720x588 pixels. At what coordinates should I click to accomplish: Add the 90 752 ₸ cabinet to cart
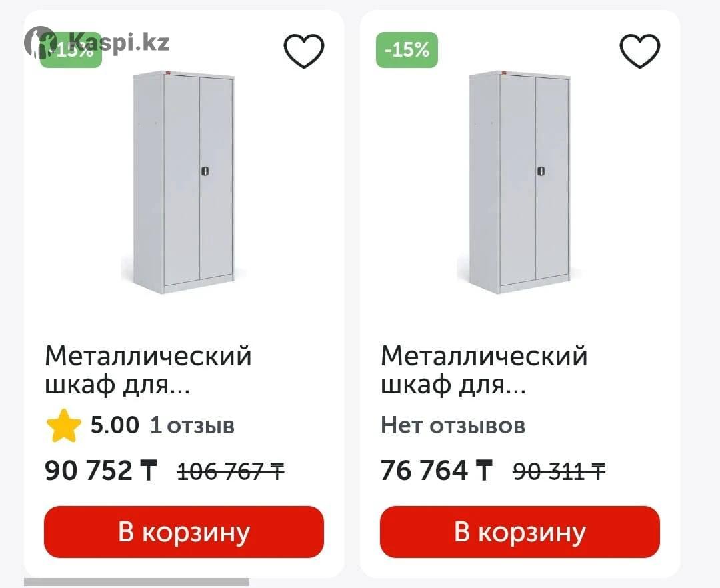coord(184,532)
